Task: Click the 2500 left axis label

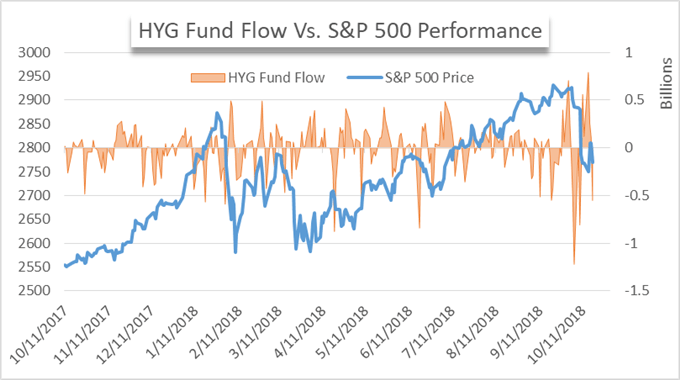Action: (34, 291)
